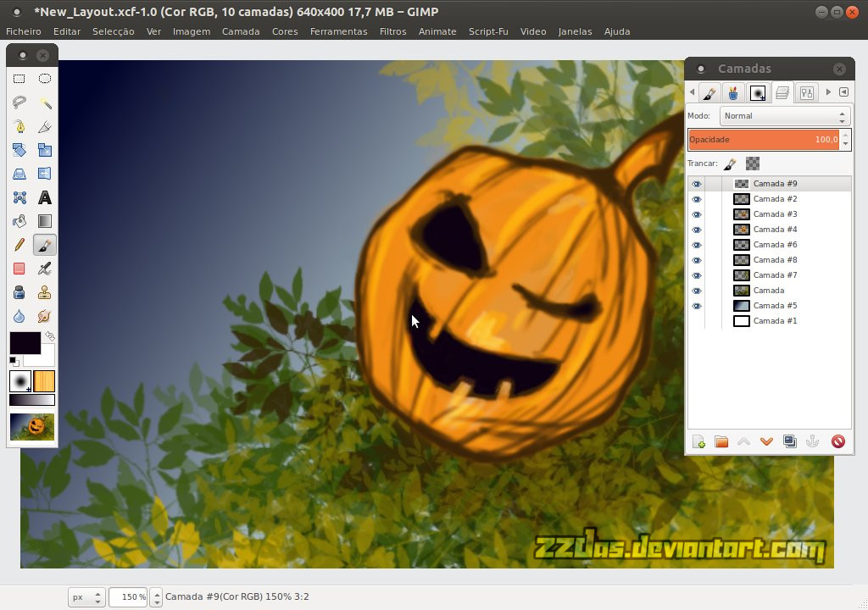868x610 pixels.
Task: Activate the Blur/Sharpen water drop tool
Action: click(x=21, y=315)
